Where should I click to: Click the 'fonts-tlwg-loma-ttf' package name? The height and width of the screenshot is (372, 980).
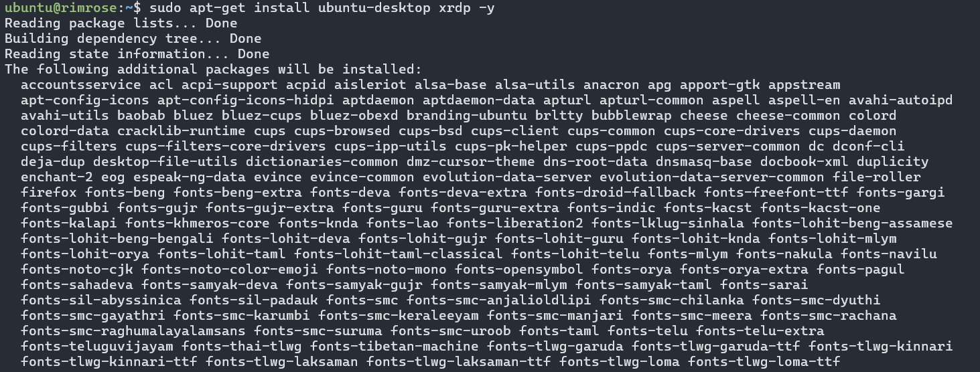(764, 362)
